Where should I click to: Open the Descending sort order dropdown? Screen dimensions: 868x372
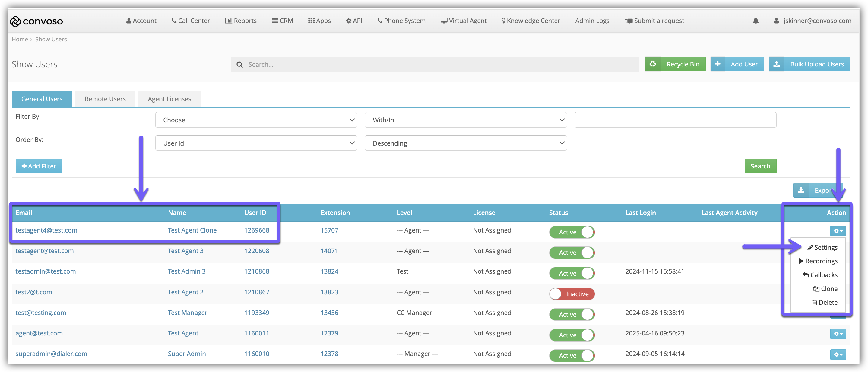[x=465, y=143]
